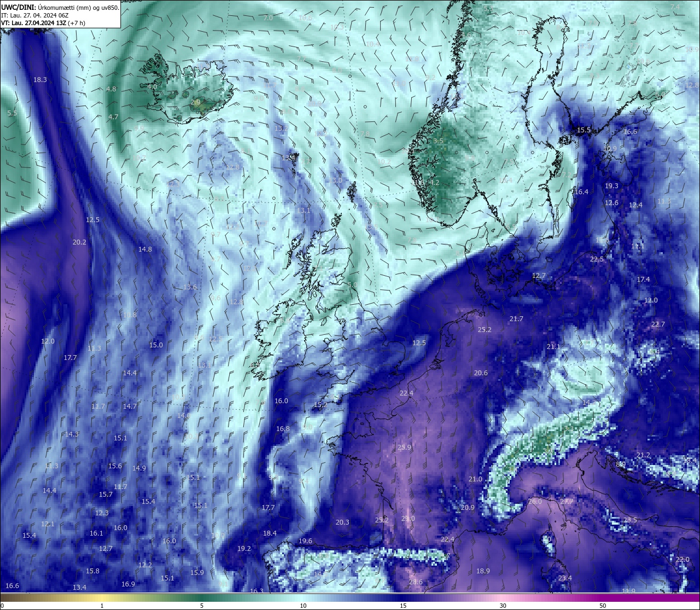Click the 4.2 value over Norway
The image size is (700, 610).
tap(434, 182)
